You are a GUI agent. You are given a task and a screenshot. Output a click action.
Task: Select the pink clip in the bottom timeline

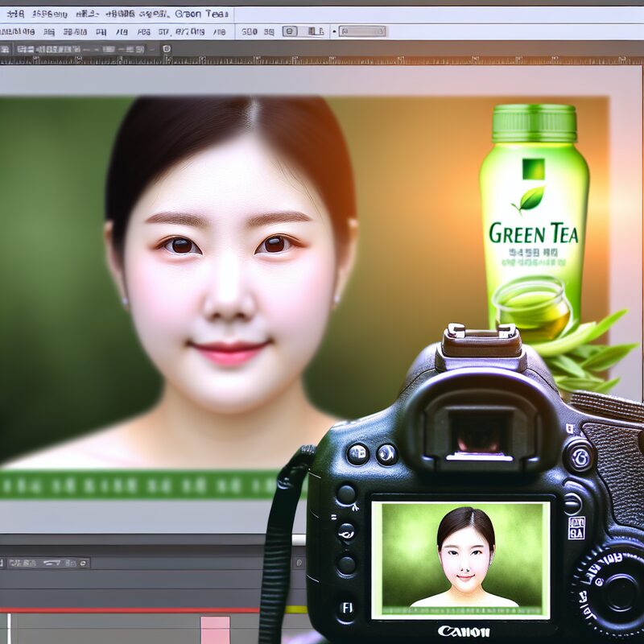pos(215,632)
